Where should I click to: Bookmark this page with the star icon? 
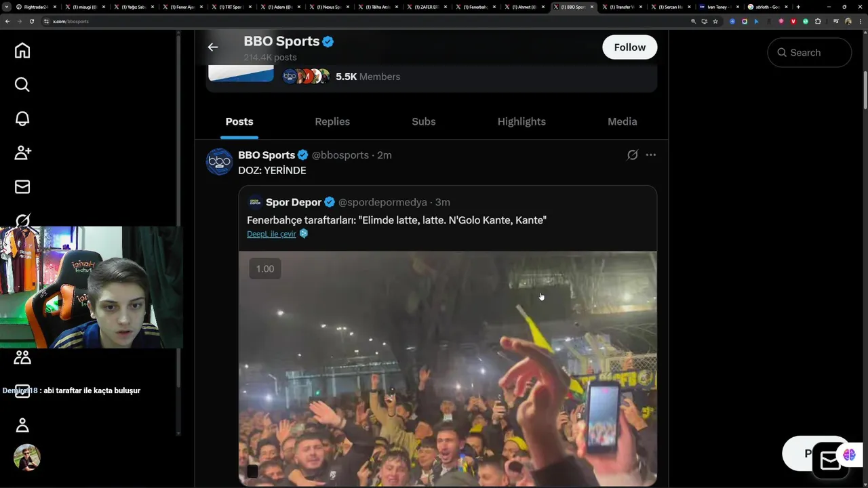coord(715,21)
